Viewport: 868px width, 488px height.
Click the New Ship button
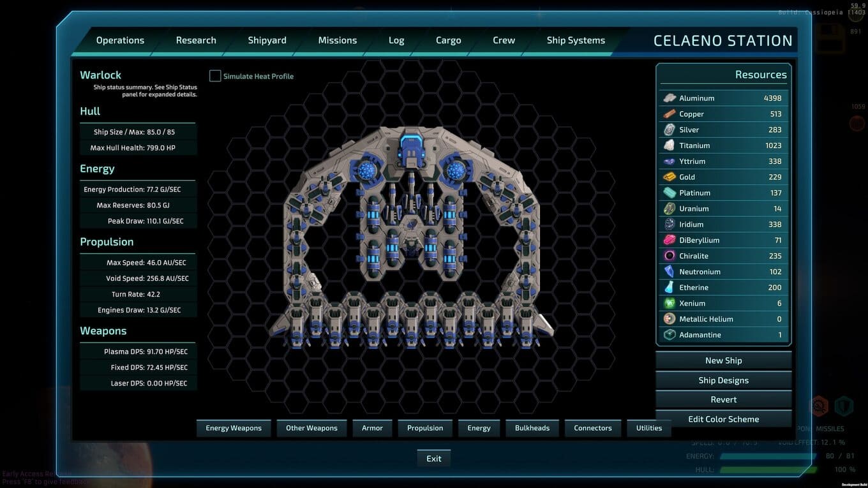pos(724,360)
